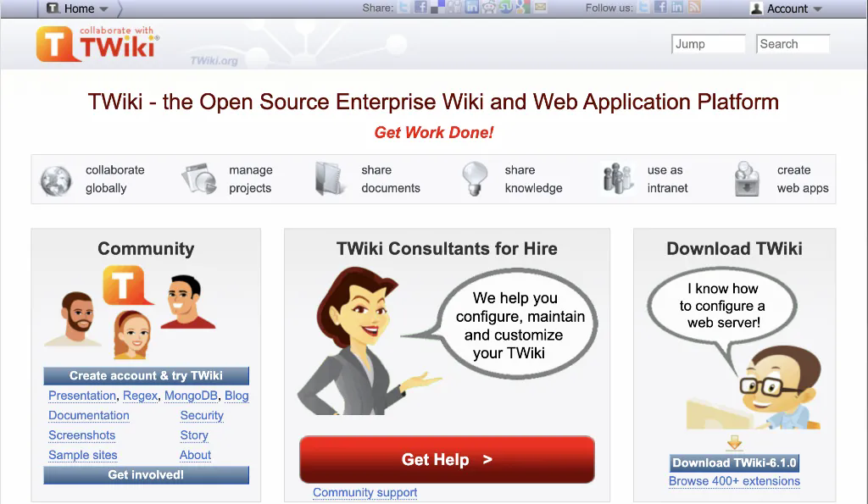Screen dimensions: 868x504
Task: Select the manage projects icon
Action: [x=199, y=178]
